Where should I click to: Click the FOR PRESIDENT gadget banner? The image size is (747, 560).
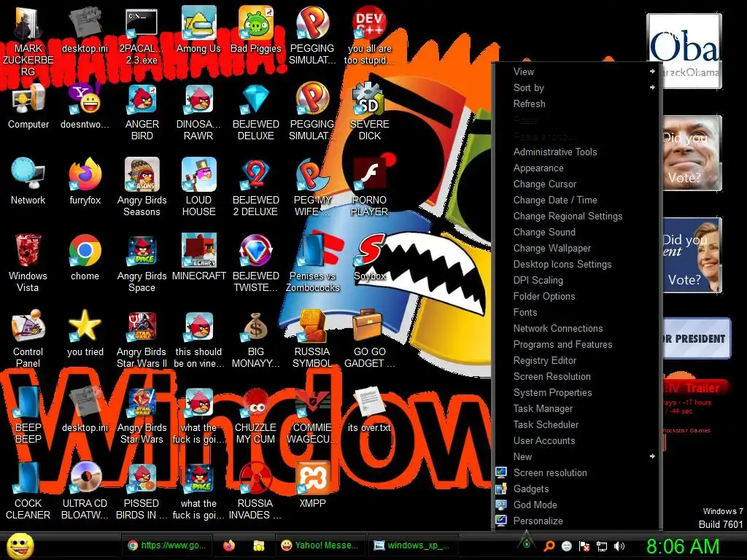697,338
